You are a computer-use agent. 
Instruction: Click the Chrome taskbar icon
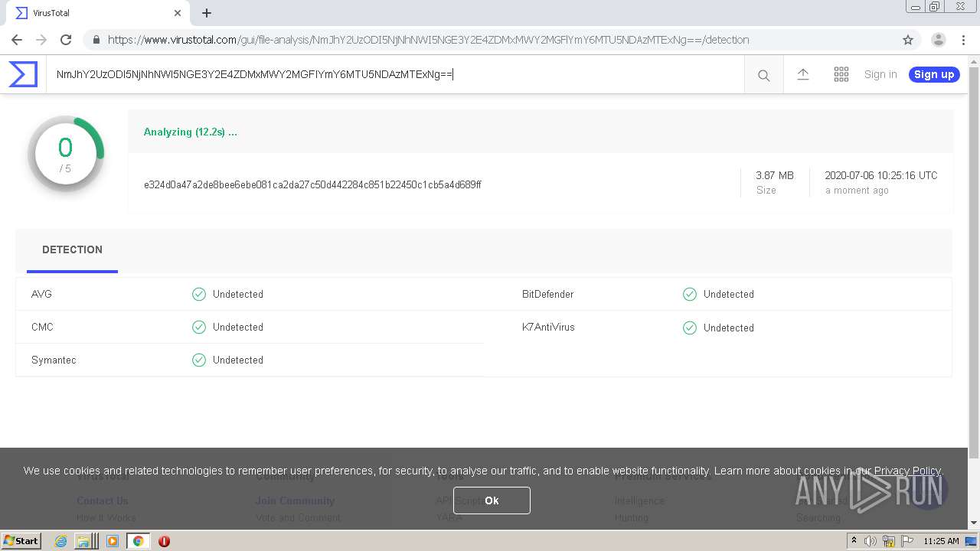[138, 541]
